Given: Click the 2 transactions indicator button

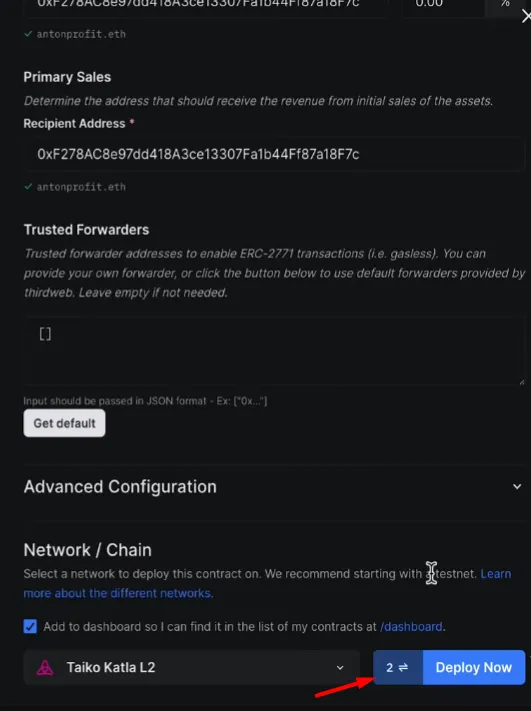Looking at the screenshot, I should pos(398,667).
